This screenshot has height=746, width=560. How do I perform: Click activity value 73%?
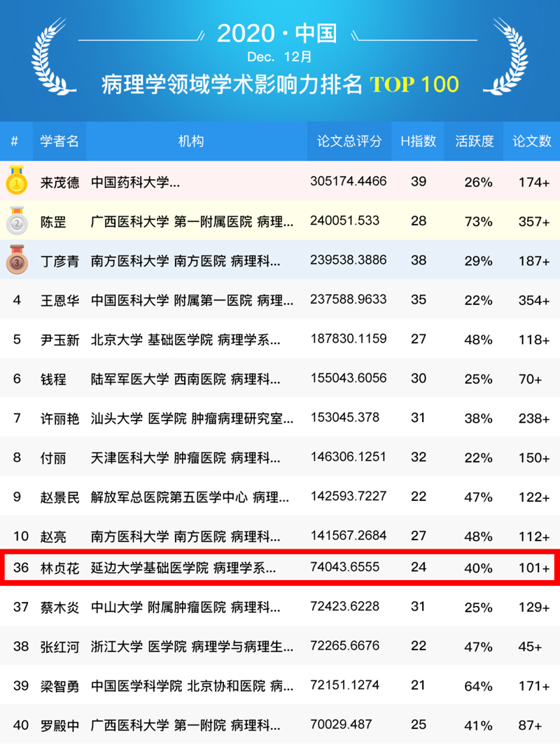click(x=478, y=222)
